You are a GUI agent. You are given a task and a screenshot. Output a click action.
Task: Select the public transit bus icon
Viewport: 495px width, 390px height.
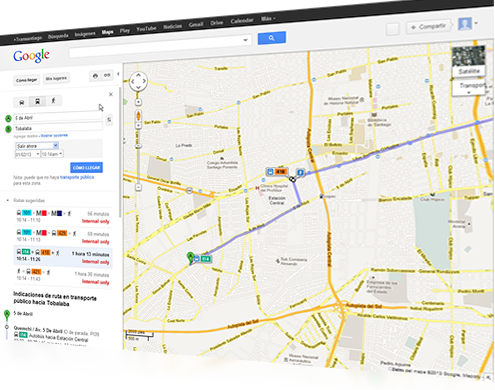pyautogui.click(x=37, y=101)
